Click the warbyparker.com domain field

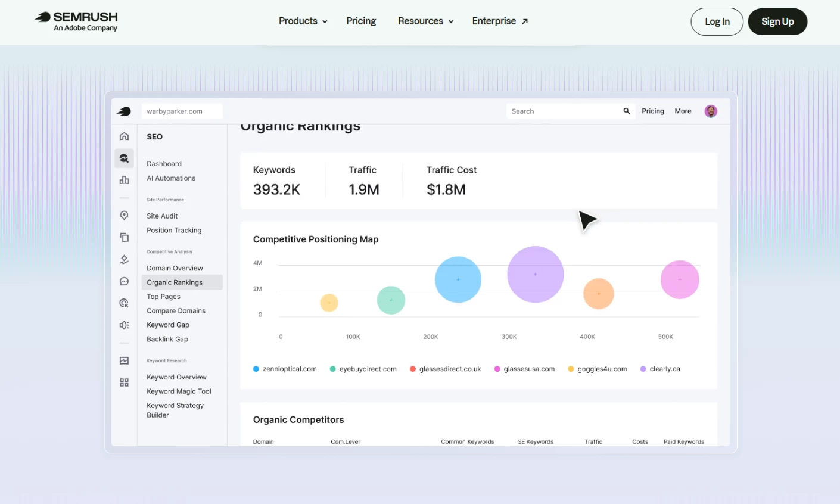pos(182,111)
